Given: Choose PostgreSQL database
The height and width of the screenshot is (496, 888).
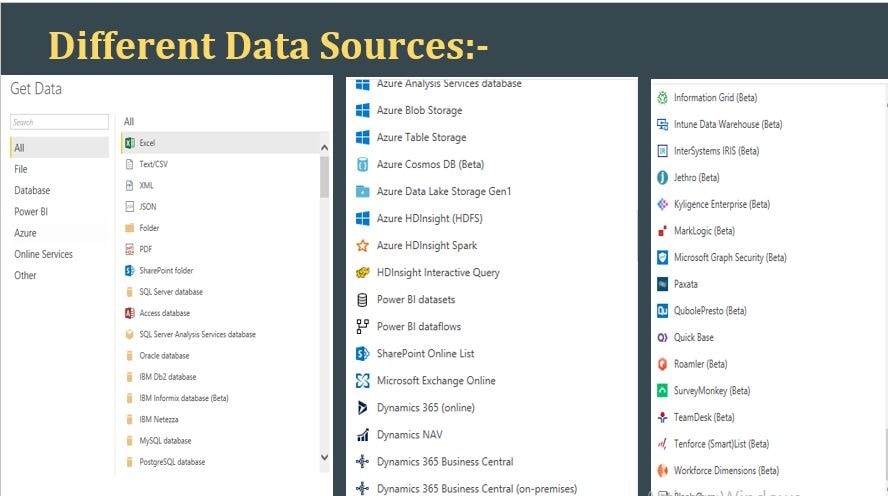Looking at the screenshot, I should click(172, 462).
